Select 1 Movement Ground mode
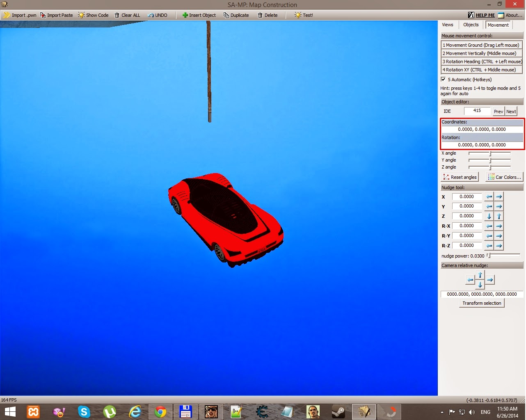 coord(481,45)
